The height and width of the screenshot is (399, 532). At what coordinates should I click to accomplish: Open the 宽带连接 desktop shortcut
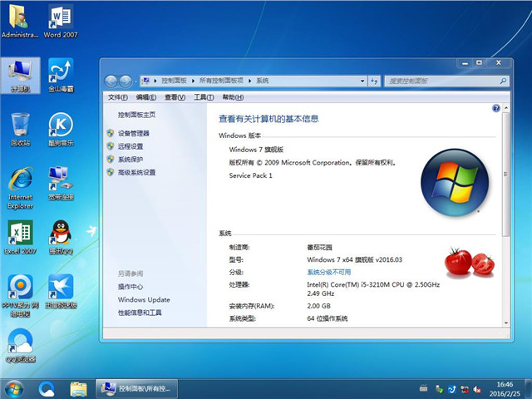pyautogui.click(x=61, y=184)
